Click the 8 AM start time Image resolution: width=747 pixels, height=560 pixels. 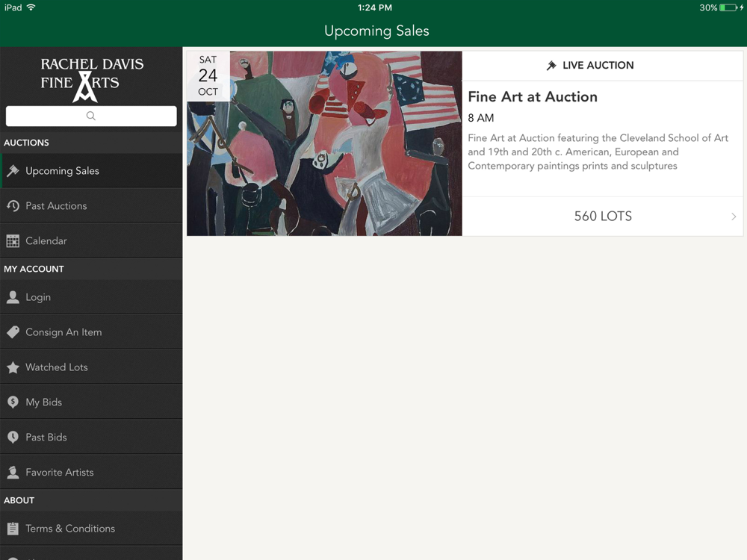click(480, 118)
